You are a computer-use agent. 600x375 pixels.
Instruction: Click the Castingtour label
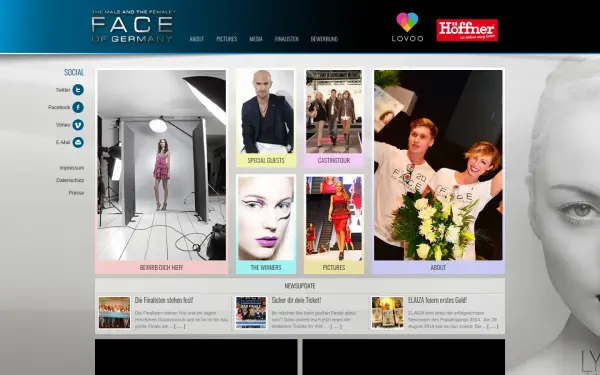[334, 160]
